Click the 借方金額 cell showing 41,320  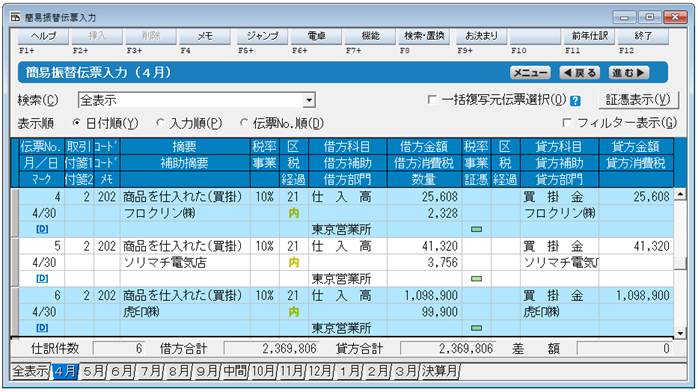[425, 246]
